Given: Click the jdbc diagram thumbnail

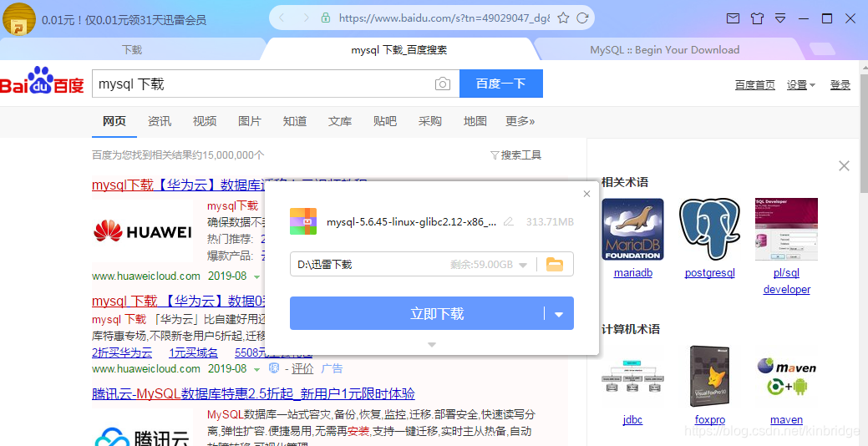Looking at the screenshot, I should tap(632, 377).
